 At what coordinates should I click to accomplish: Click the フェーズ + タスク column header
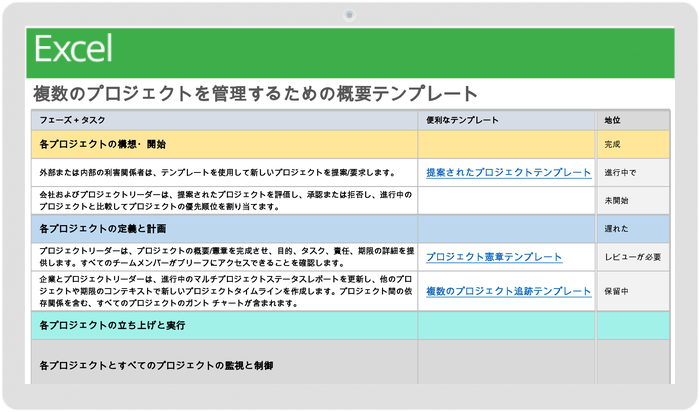tap(225, 120)
